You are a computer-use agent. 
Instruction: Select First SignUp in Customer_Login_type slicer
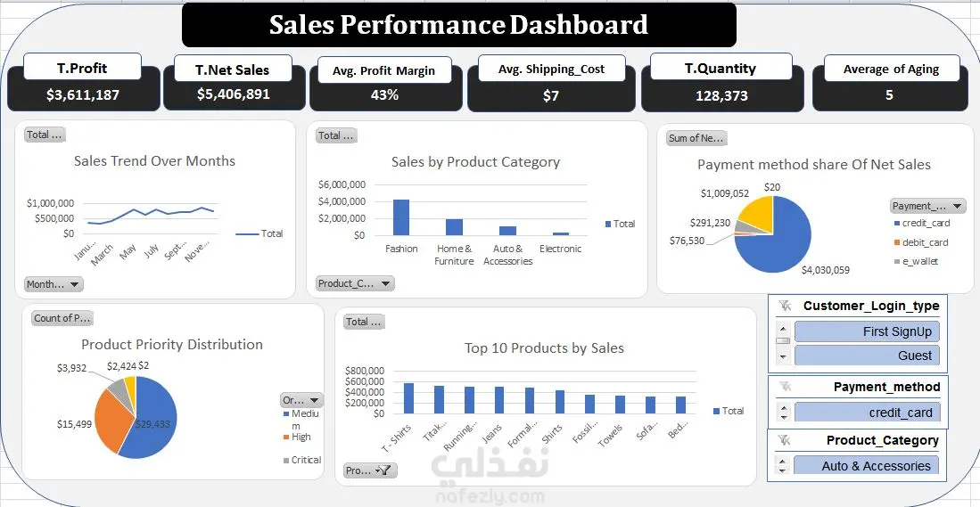tap(867, 331)
